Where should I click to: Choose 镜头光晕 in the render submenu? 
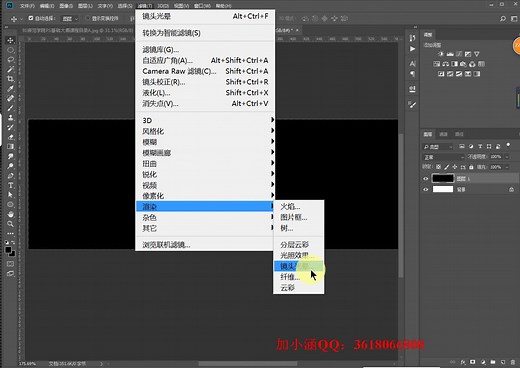299,266
